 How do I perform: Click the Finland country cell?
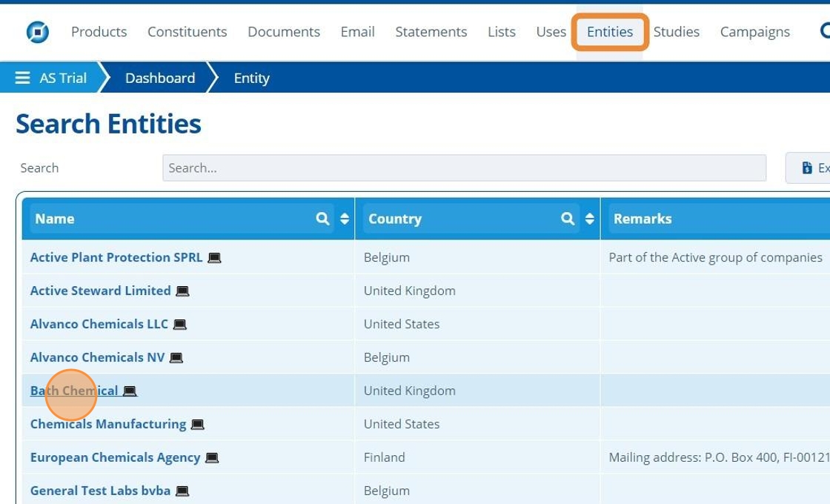click(x=385, y=457)
